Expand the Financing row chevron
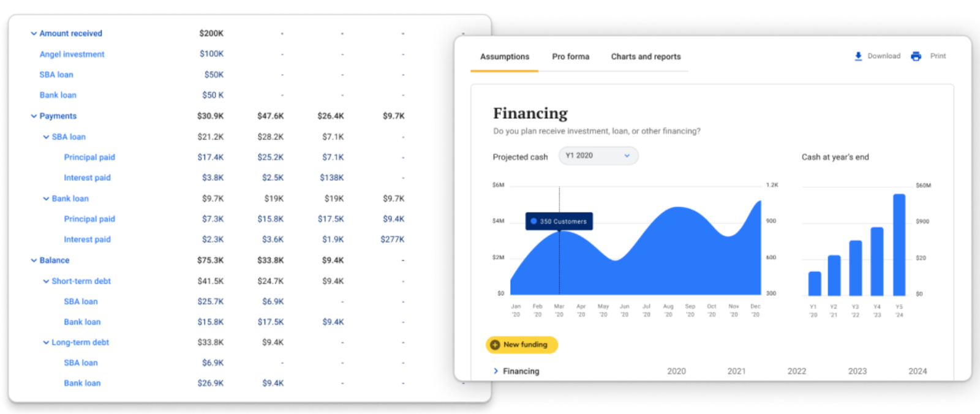The height and width of the screenshot is (414, 980). point(496,371)
